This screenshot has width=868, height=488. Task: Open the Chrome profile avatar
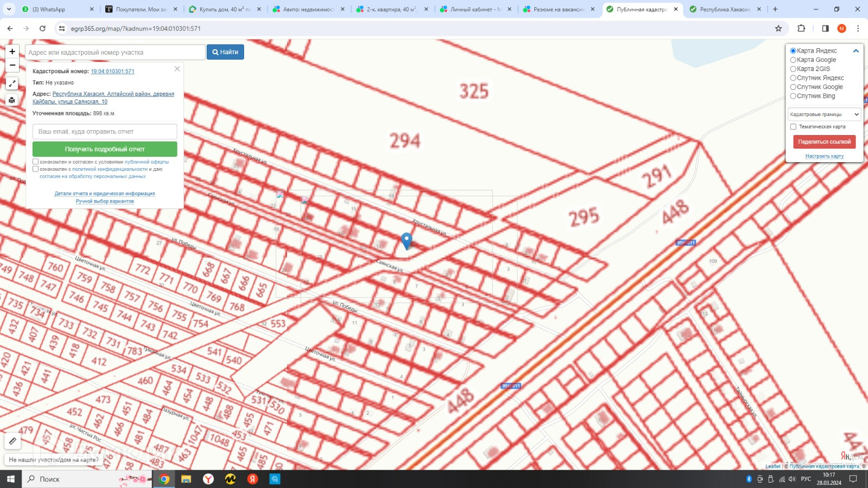(841, 28)
